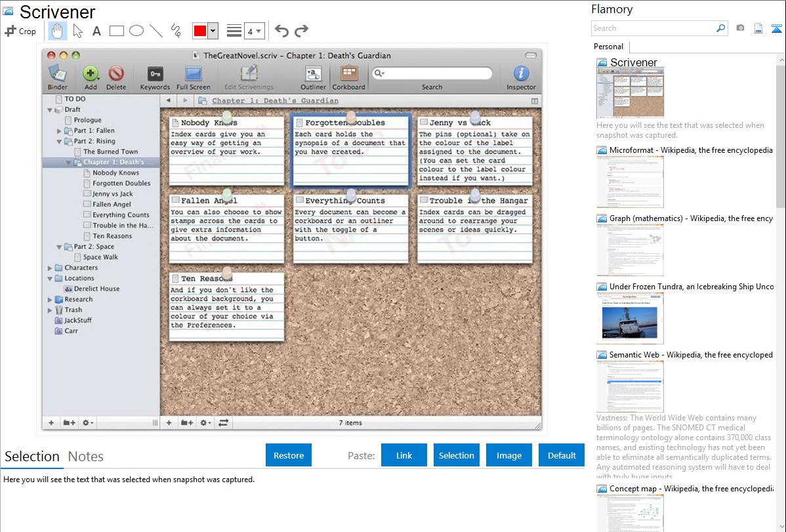
Task: Open the Semantic Web snapshot title
Action: click(x=691, y=354)
